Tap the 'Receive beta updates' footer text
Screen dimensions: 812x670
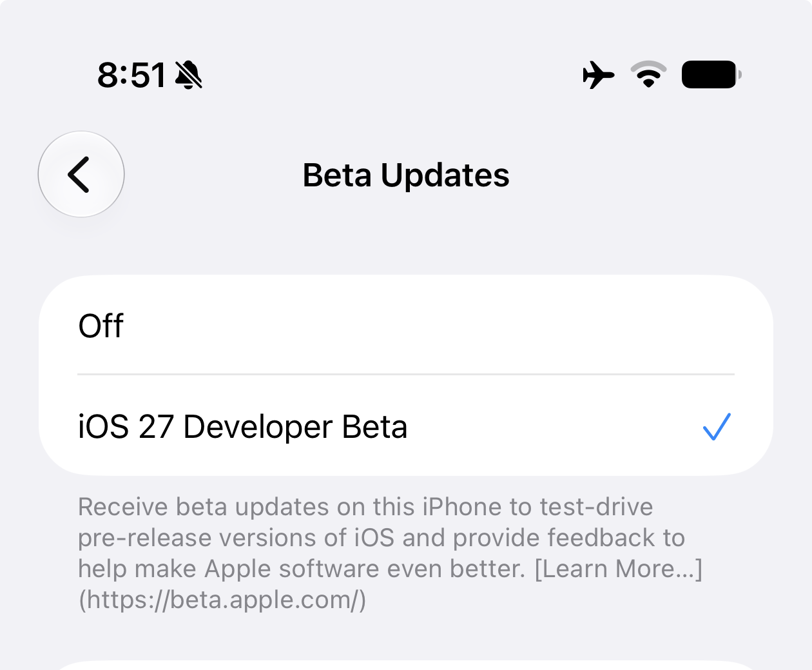pos(391,553)
